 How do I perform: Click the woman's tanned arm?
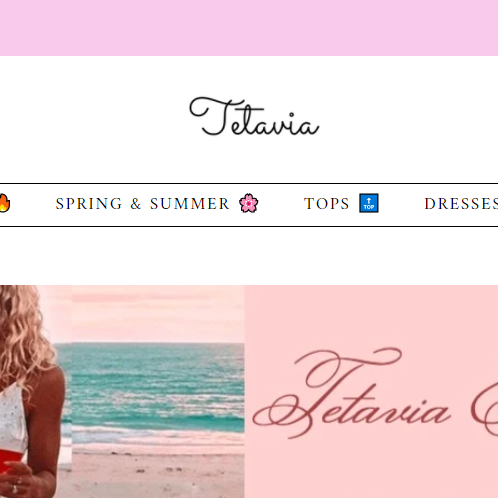pos(47,430)
